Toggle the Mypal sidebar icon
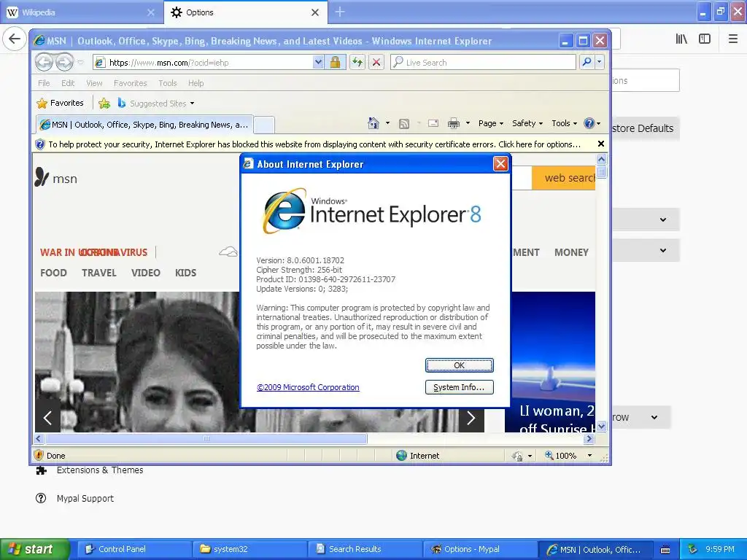 pos(705,39)
